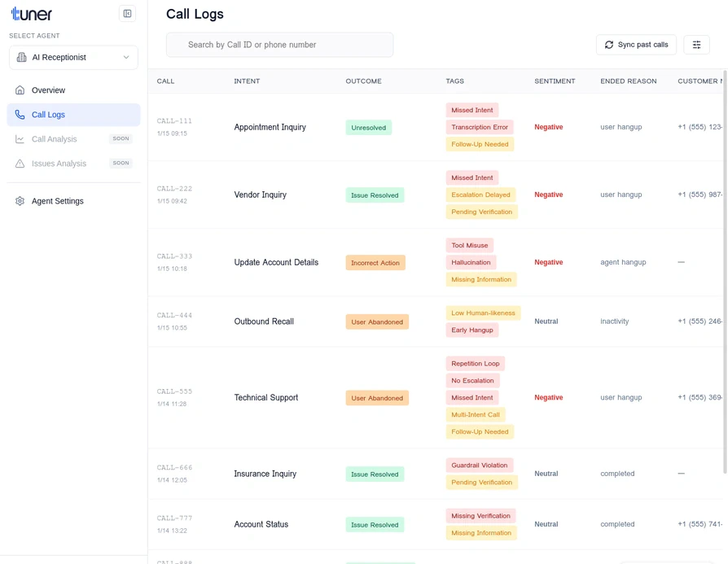The height and width of the screenshot is (564, 728).
Task: Click the CALL column header
Action: pyautogui.click(x=165, y=81)
